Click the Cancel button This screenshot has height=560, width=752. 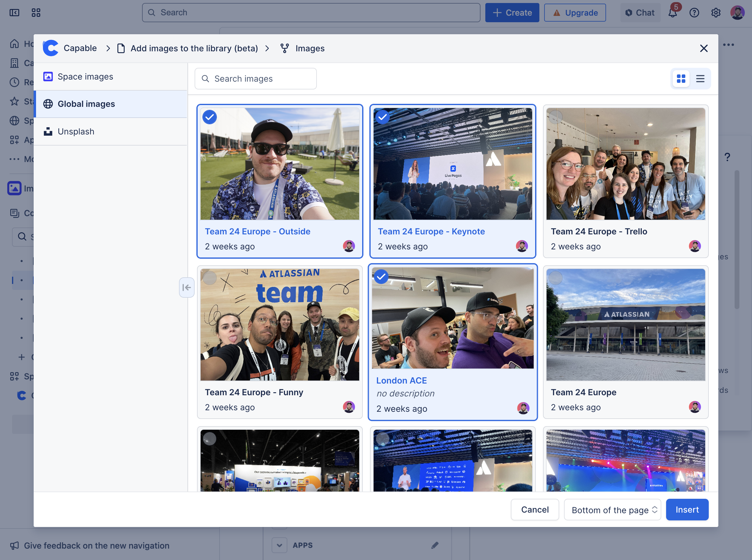pos(535,510)
